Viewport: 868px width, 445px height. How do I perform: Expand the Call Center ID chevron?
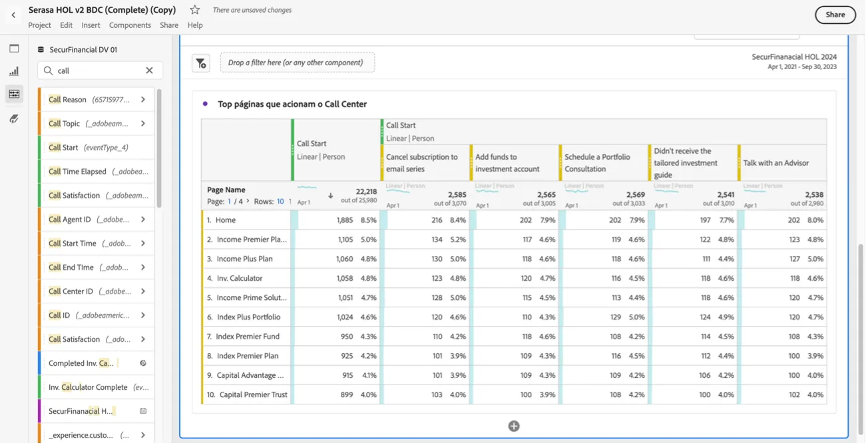(x=143, y=291)
